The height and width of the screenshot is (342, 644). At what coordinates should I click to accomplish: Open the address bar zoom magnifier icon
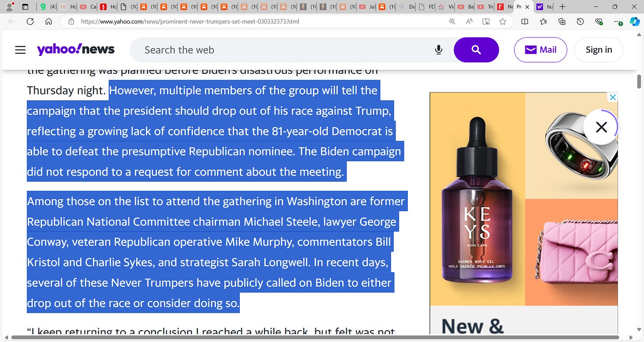pyautogui.click(x=452, y=21)
